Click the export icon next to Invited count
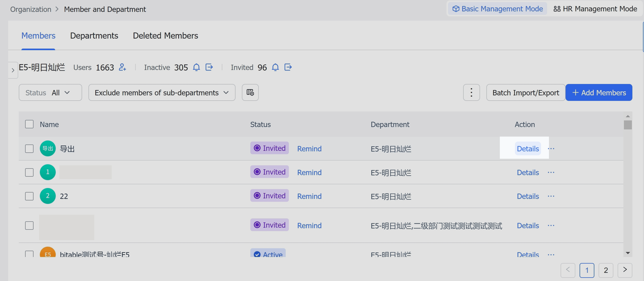Screen dimensions: 644x281 point(288,67)
